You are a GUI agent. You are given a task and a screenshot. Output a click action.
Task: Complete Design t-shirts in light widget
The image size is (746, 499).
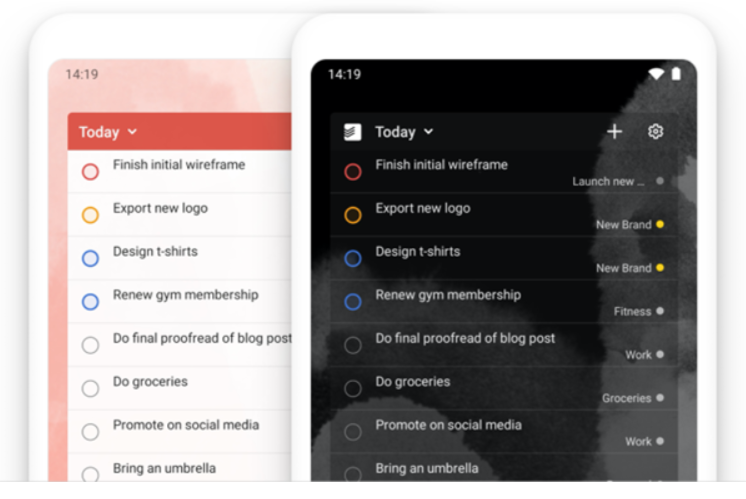pyautogui.click(x=90, y=258)
